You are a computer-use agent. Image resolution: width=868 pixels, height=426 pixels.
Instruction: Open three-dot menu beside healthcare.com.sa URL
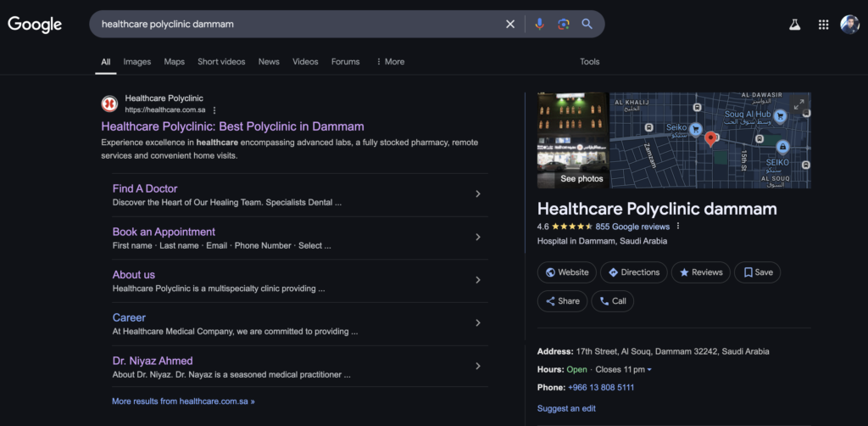point(214,110)
